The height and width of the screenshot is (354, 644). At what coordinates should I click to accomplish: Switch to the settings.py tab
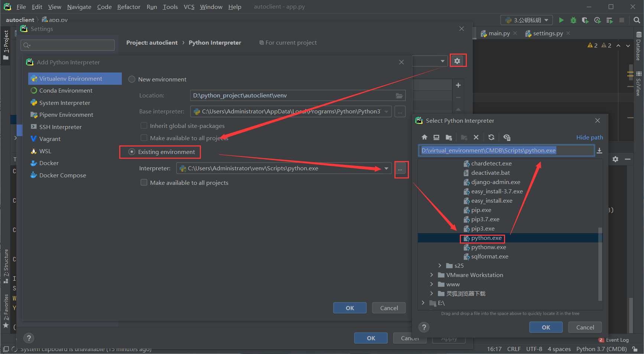548,33
